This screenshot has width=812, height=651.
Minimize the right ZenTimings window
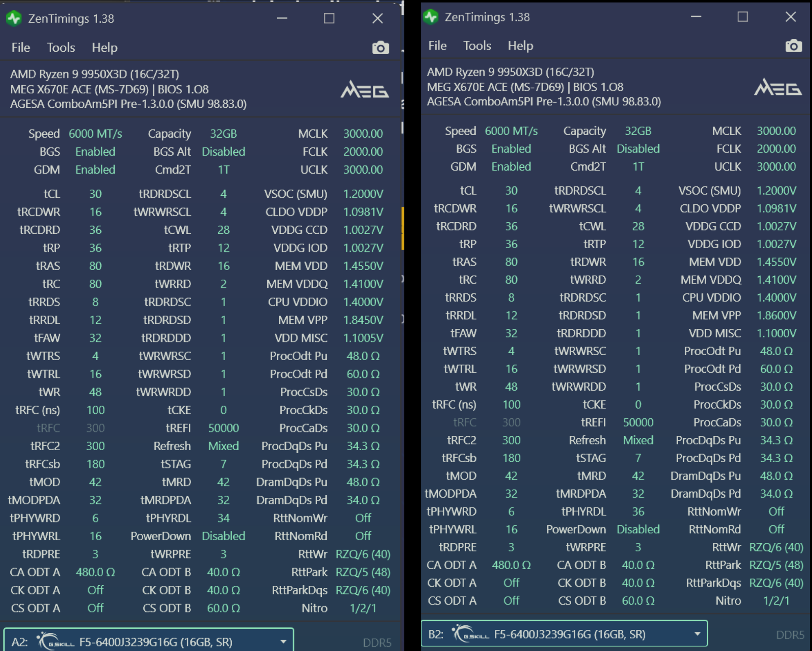coord(696,17)
